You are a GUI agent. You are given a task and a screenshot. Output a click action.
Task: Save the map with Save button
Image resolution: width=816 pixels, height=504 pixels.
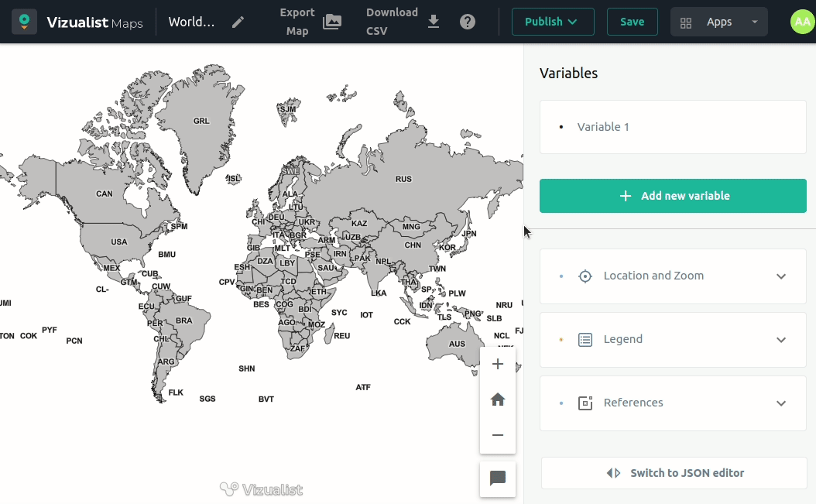pyautogui.click(x=632, y=22)
